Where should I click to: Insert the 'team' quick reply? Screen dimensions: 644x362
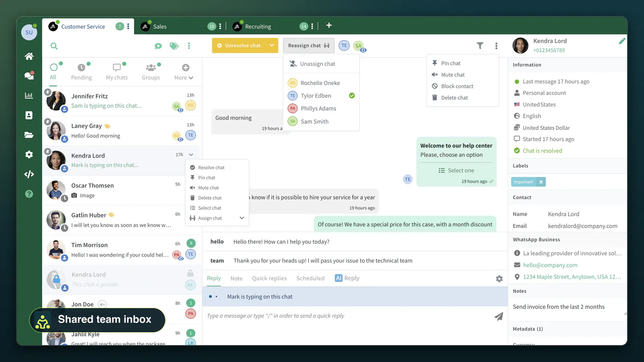click(x=355, y=261)
